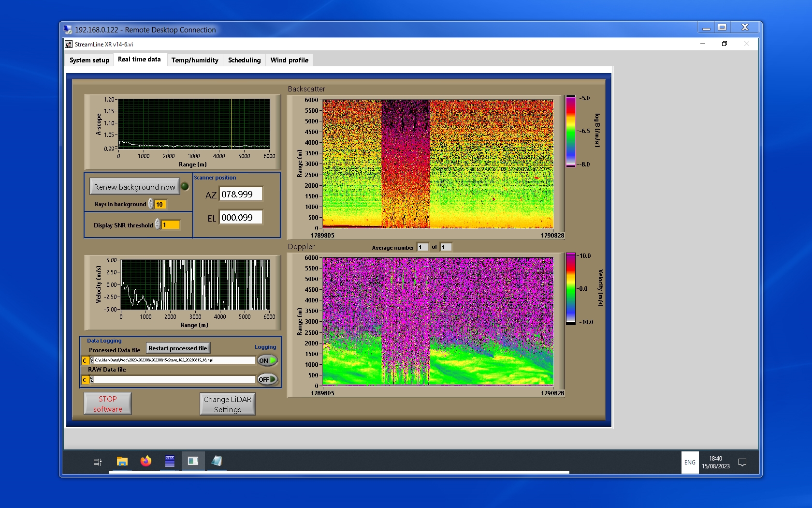
Task: Turn off processed data logging ON switch
Action: click(x=267, y=360)
